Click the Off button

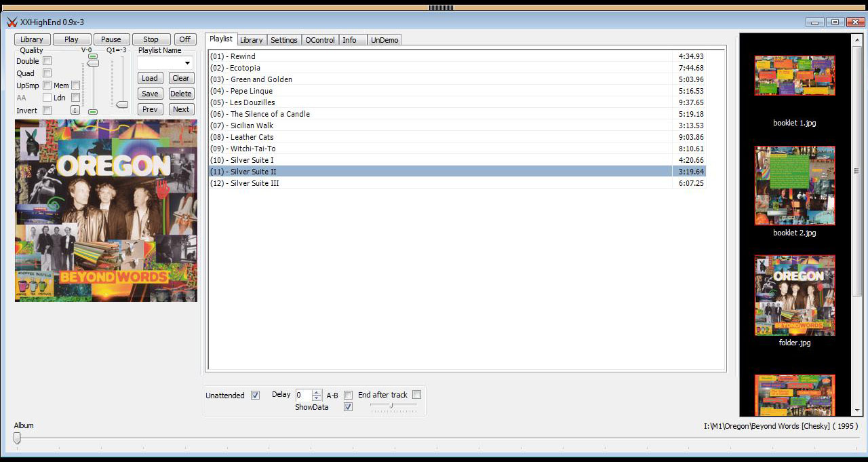coord(185,39)
